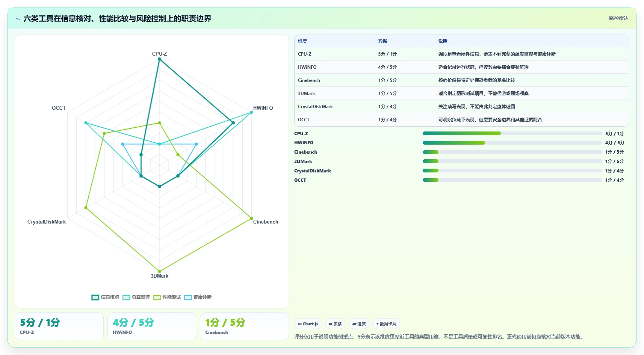Screen dimensions: 644x355
Task: Click the OCCT radar axis label
Action: pyautogui.click(x=59, y=108)
